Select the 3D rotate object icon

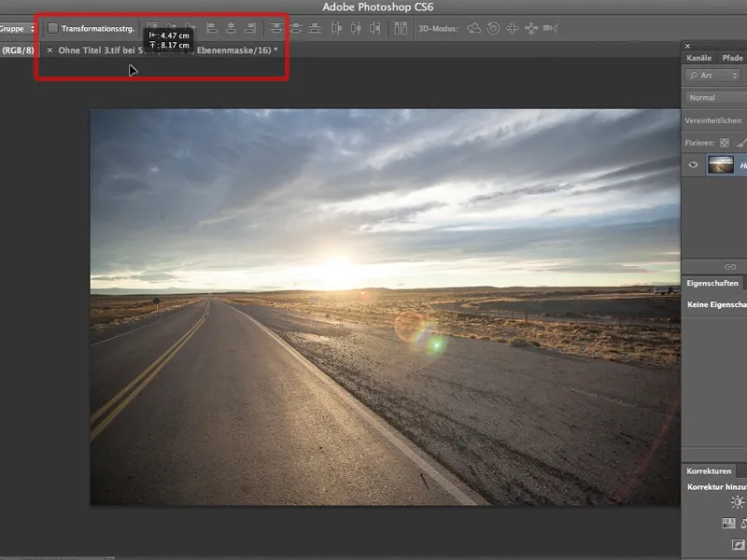(473, 29)
